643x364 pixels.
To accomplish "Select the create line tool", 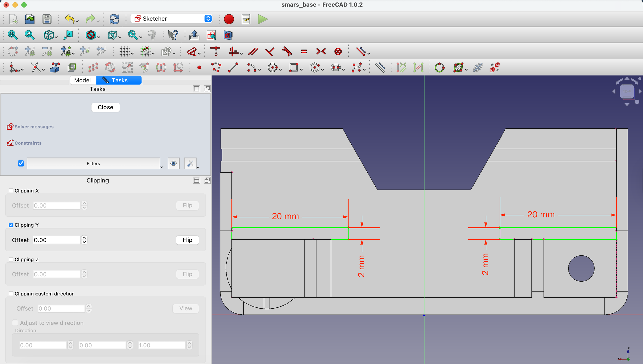I will pos(233,68).
